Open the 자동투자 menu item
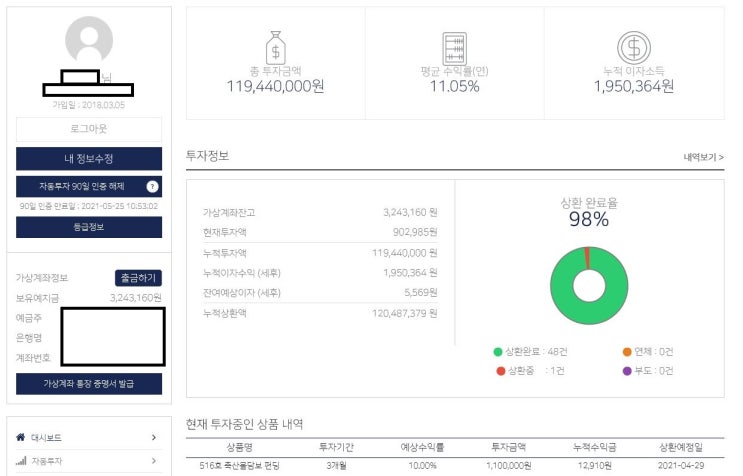This screenshot has width=743, height=476. pos(89,460)
